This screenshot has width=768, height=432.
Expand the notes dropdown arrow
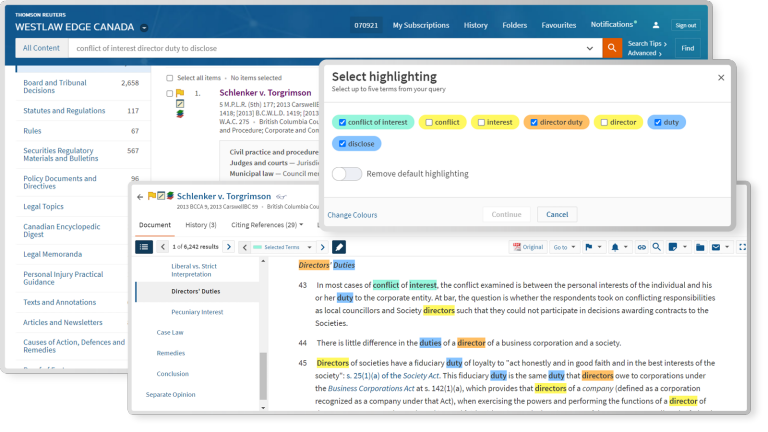(685, 247)
